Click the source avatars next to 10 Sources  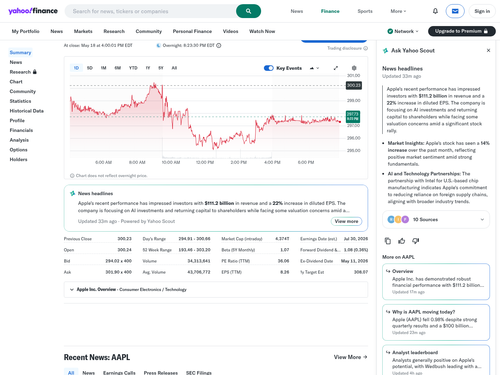pos(398,219)
